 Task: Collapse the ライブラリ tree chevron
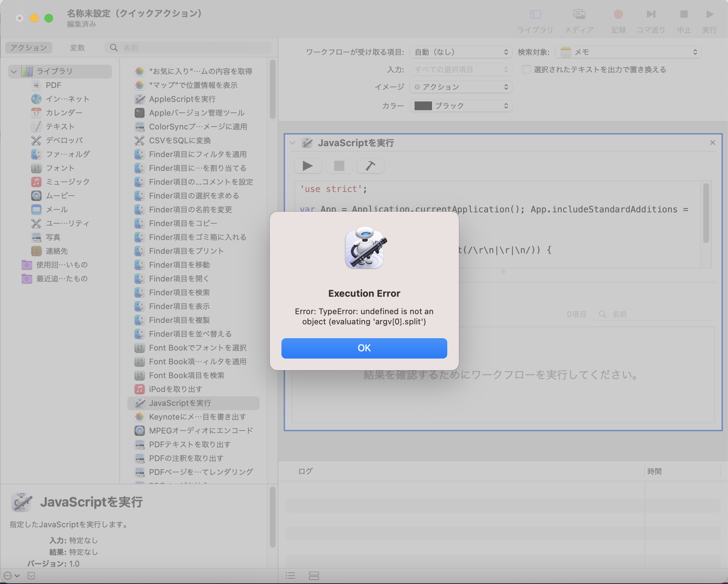[14, 71]
